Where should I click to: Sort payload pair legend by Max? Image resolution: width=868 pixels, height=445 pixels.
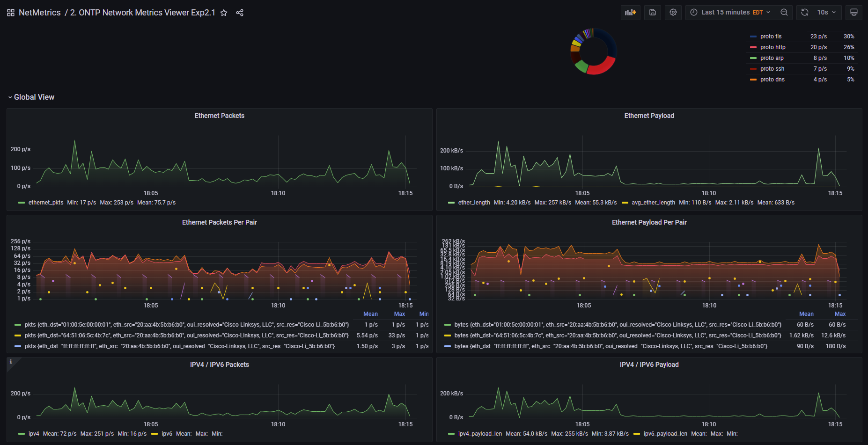[x=840, y=314]
